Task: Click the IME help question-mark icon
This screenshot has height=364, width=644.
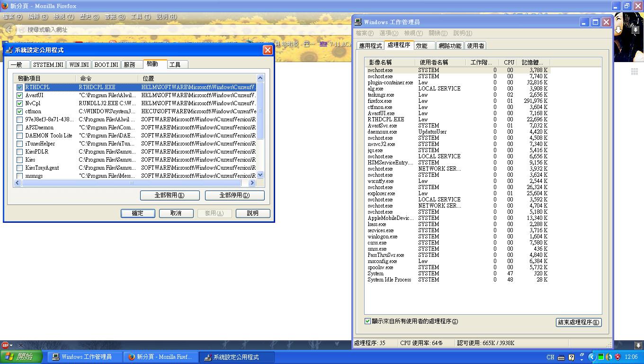Action: (571, 357)
